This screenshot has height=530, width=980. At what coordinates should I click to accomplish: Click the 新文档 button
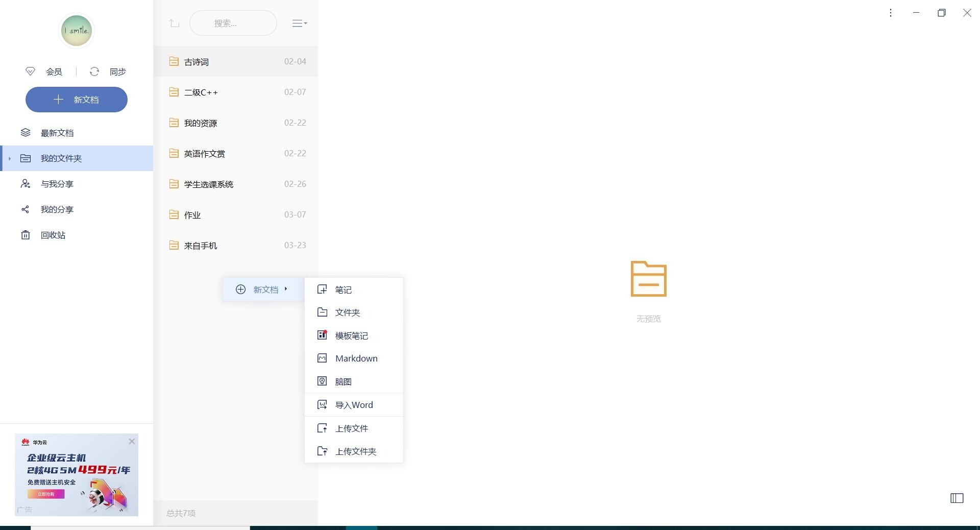[76, 100]
